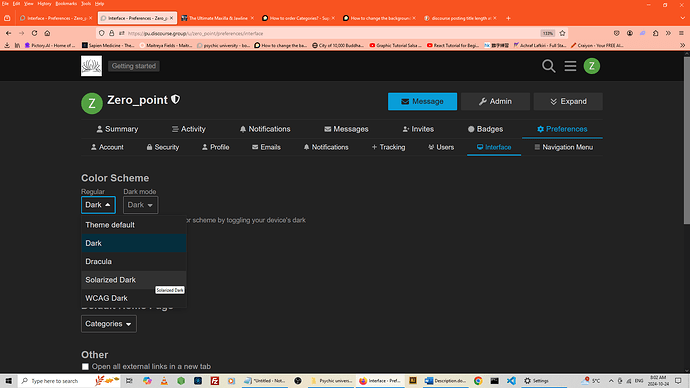Open the Firefox application menu icon

[x=681, y=33]
